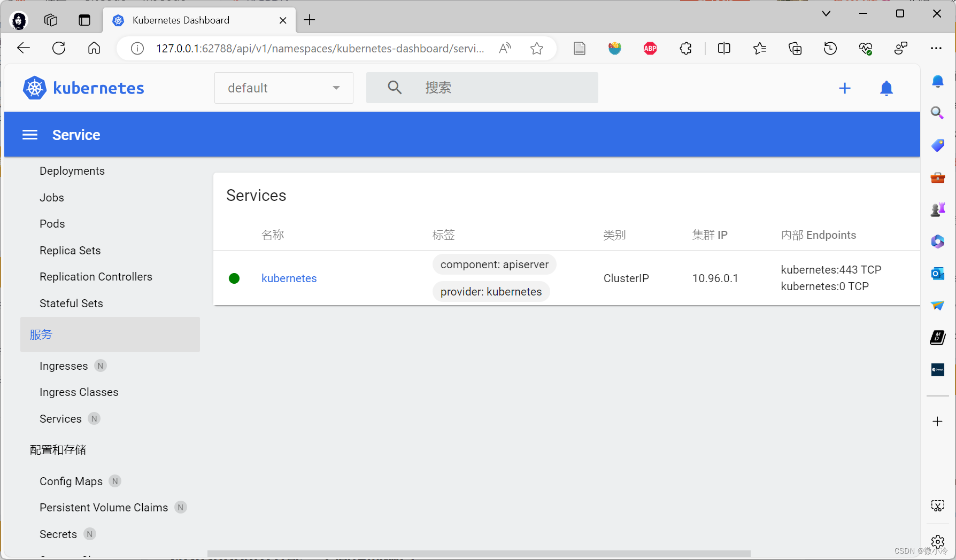
Task: Open notifications bell in dashboard header
Action: coord(886,88)
